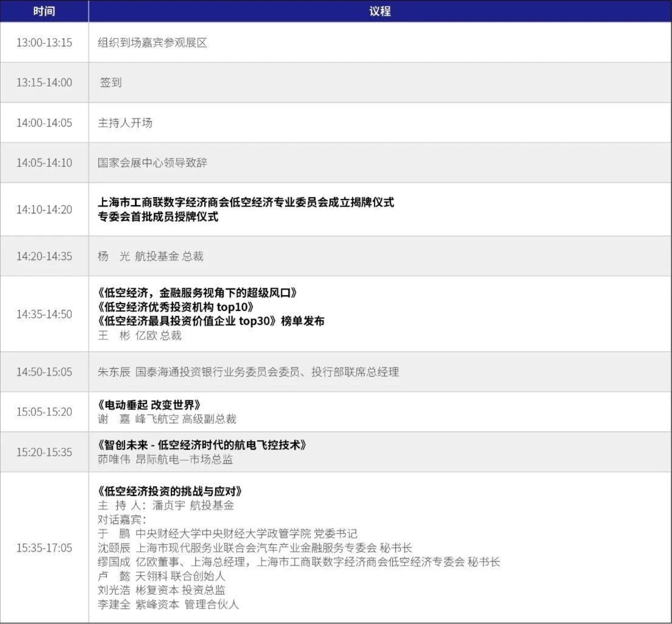
Task: Click the 议程 column header
Action: click(x=380, y=11)
